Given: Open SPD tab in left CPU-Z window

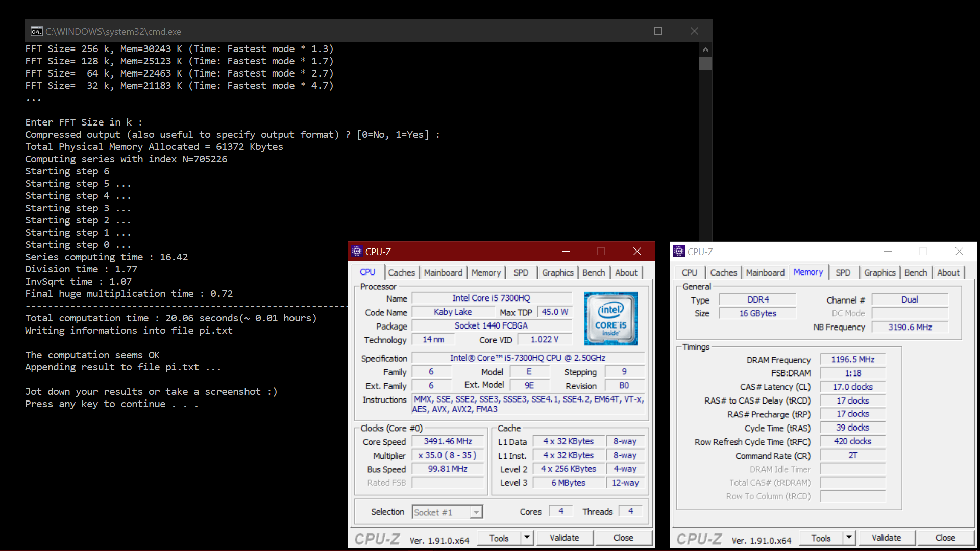Looking at the screenshot, I should coord(521,272).
